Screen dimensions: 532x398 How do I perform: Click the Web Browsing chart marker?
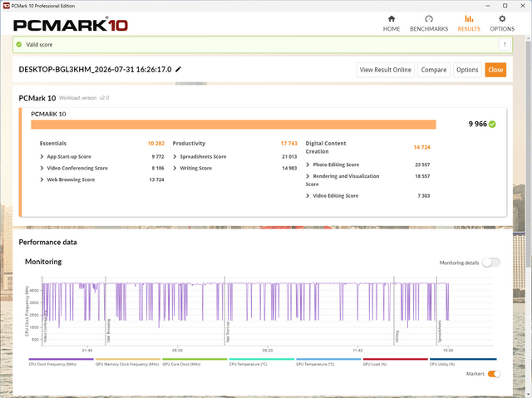point(109,331)
